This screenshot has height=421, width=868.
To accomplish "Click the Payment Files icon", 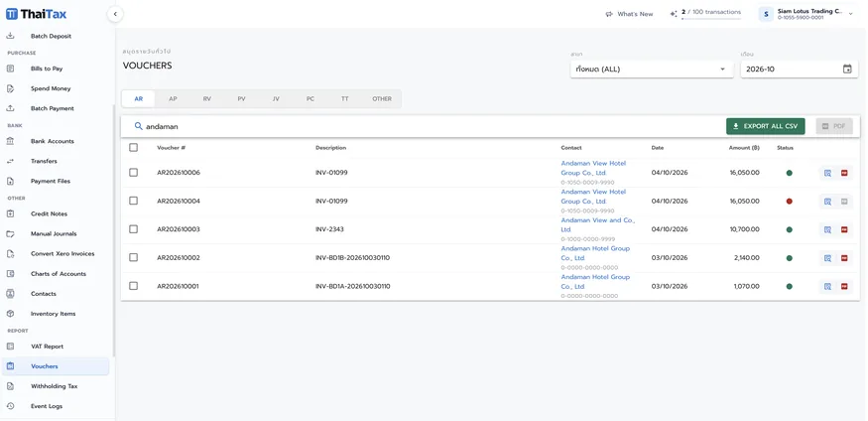I will [10, 181].
